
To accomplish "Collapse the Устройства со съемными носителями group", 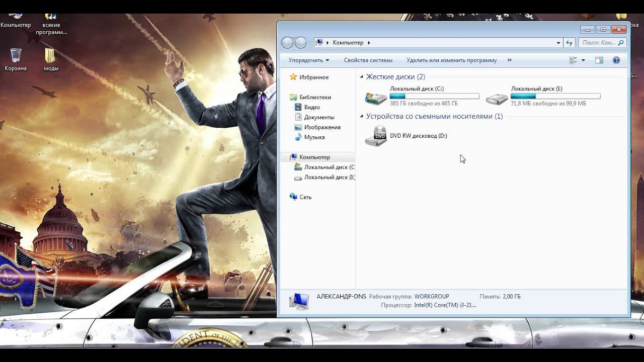I will coord(362,117).
